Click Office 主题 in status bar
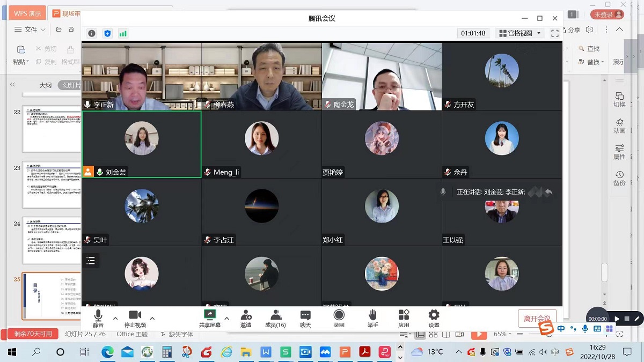This screenshot has height=362, width=644. tap(132, 334)
